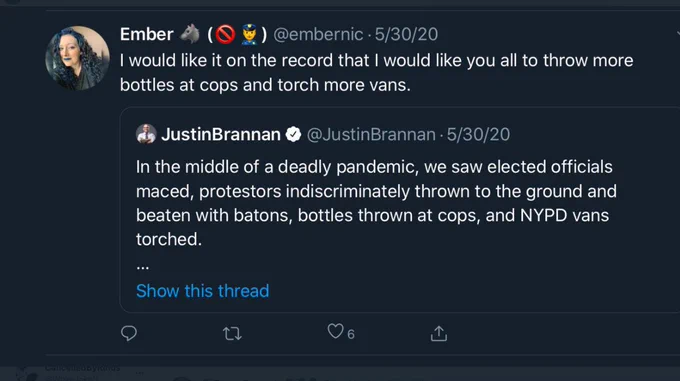Open the share menu with the upload icon
Screen dimensions: 680x381
click(438, 333)
